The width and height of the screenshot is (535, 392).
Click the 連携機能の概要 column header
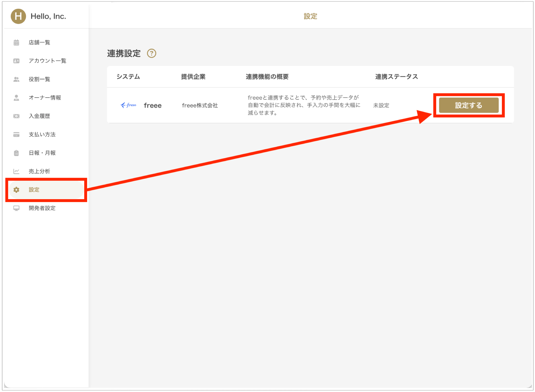(267, 77)
